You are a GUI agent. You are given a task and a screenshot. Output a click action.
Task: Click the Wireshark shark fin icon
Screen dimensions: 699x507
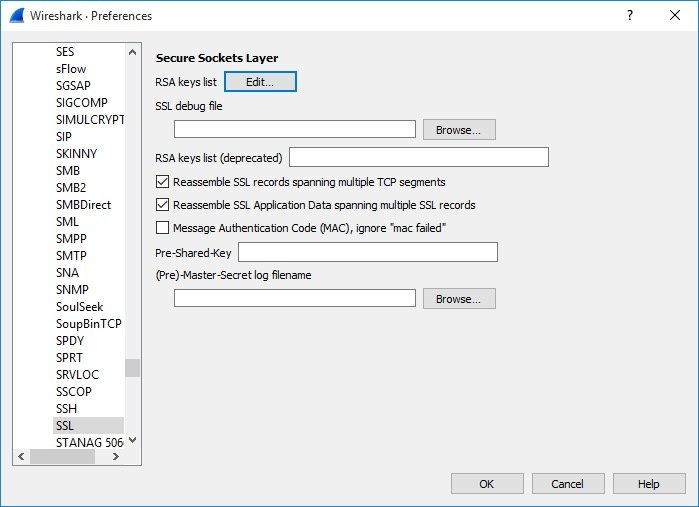point(16,15)
